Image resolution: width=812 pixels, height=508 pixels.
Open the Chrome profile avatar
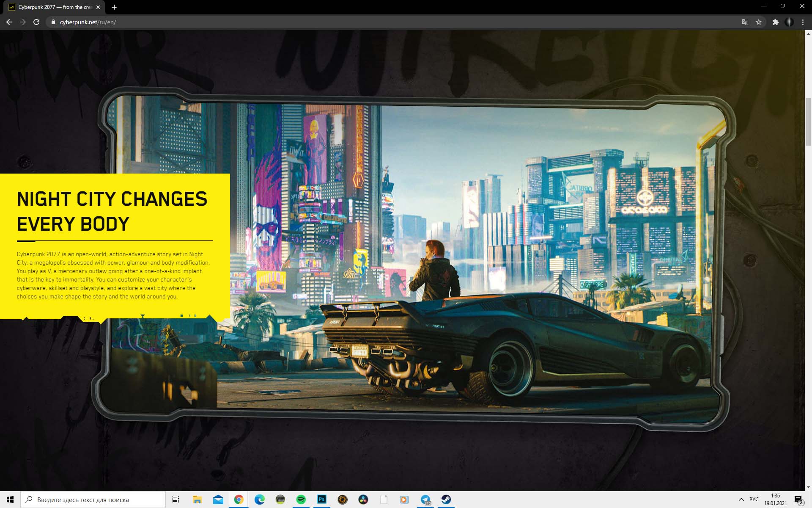point(789,22)
